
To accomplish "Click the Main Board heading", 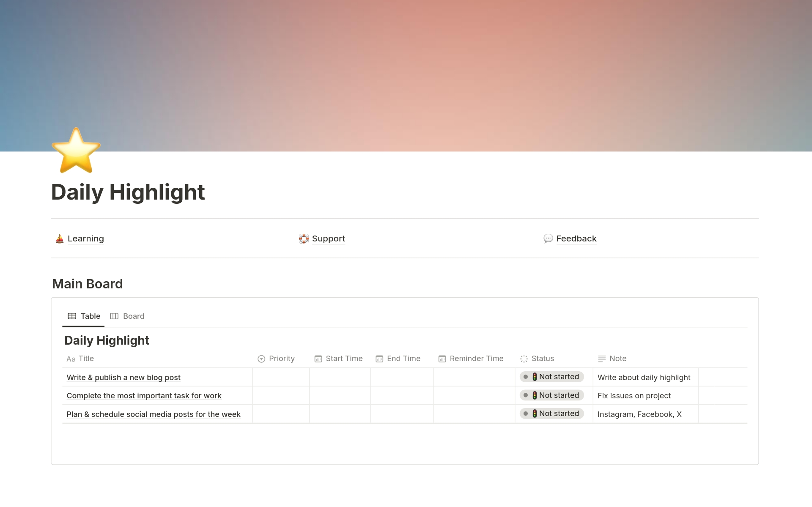I will click(x=87, y=284).
